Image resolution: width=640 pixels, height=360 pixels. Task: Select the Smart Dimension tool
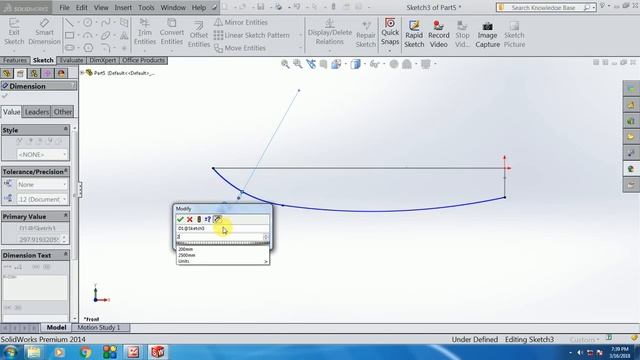(x=44, y=32)
